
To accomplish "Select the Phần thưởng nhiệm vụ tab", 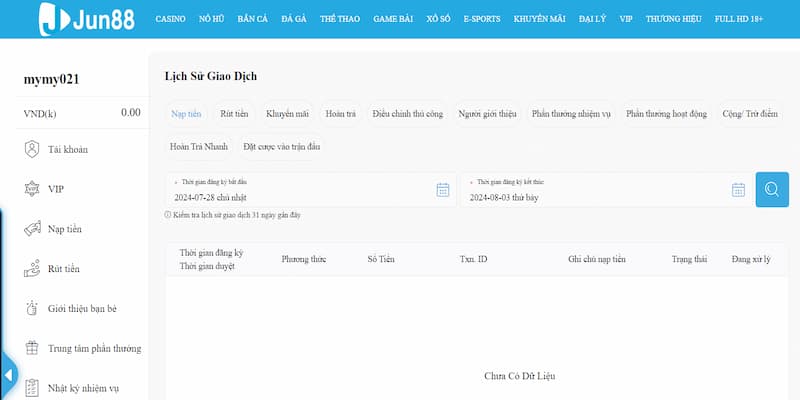I will coord(571,114).
